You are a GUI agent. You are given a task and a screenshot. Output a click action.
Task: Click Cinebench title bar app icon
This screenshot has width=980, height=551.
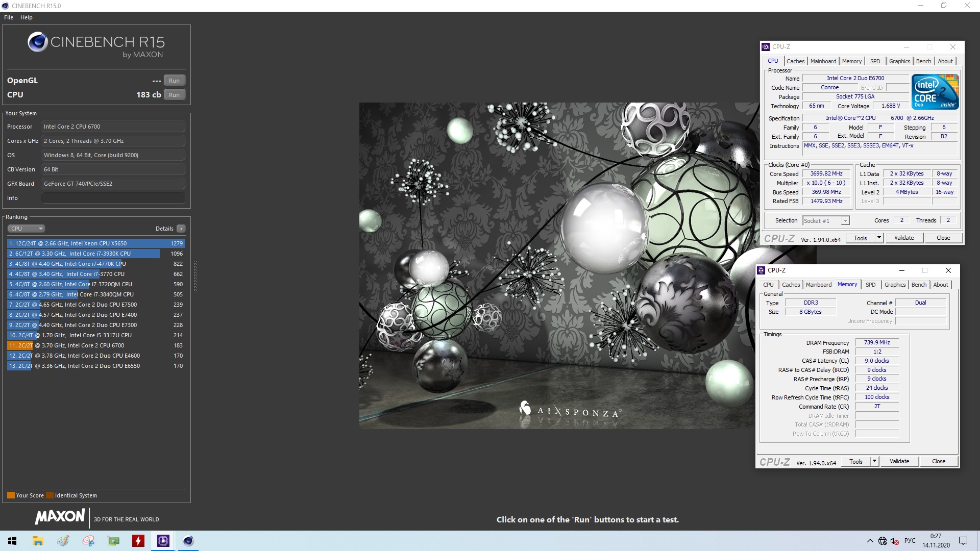click(5, 6)
